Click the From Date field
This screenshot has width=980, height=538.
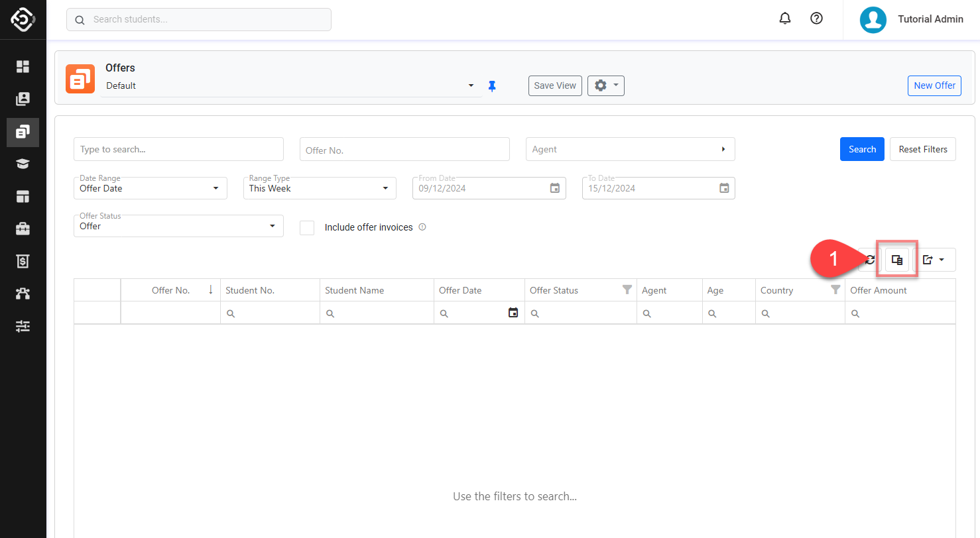coord(489,188)
